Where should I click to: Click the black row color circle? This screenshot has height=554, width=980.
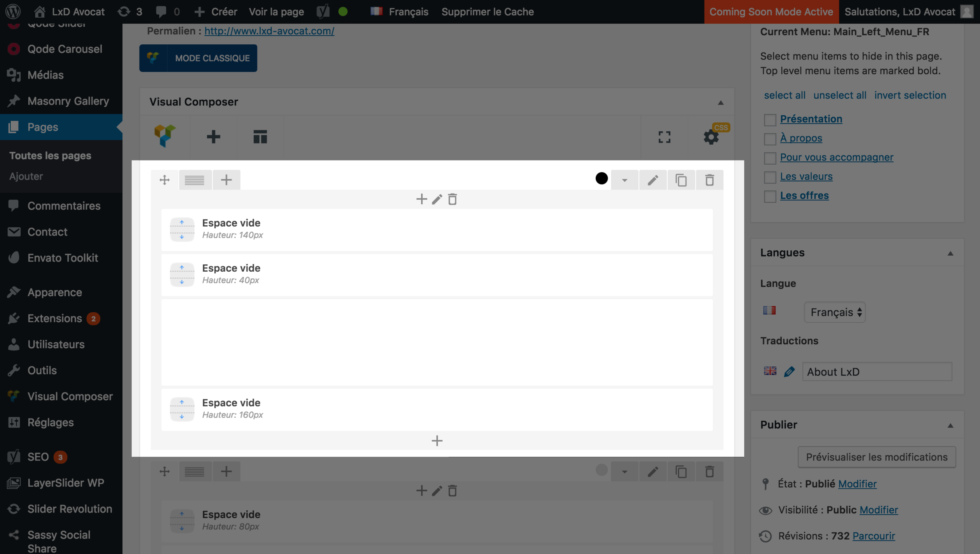[601, 179]
